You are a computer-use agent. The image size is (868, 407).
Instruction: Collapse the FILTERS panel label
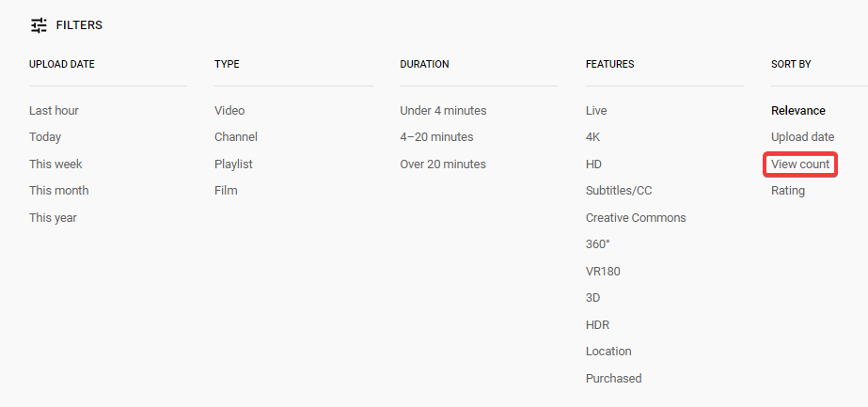[x=79, y=25]
